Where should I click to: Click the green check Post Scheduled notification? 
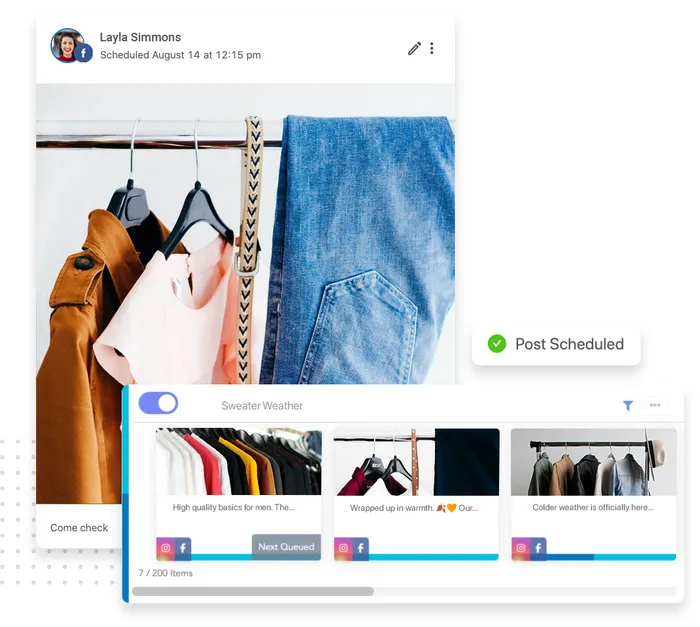tap(556, 344)
